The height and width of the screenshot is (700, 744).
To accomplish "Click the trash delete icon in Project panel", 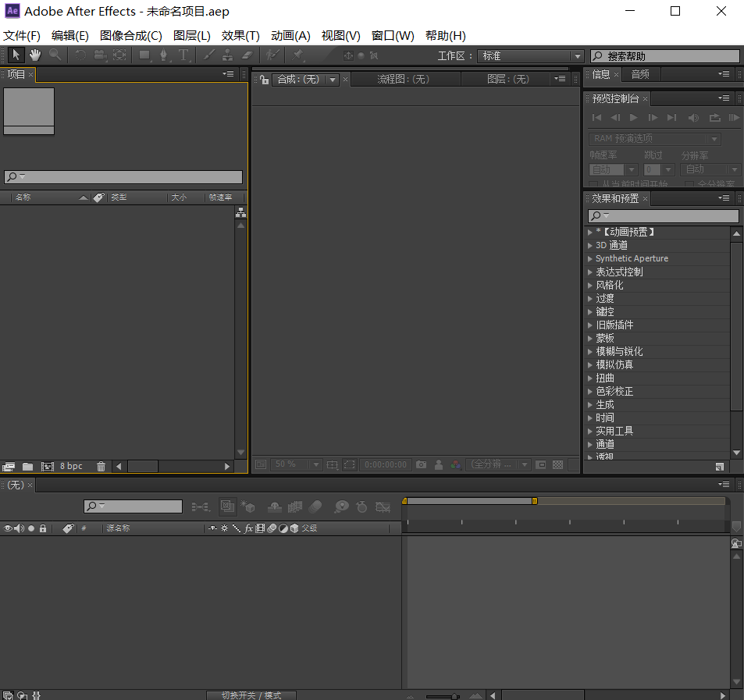I will point(101,467).
